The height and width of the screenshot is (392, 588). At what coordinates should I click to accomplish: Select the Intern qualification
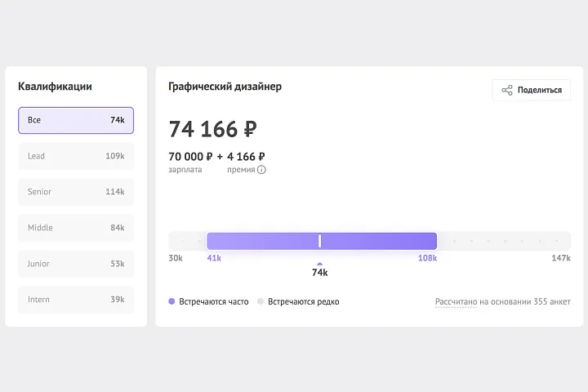point(76,300)
